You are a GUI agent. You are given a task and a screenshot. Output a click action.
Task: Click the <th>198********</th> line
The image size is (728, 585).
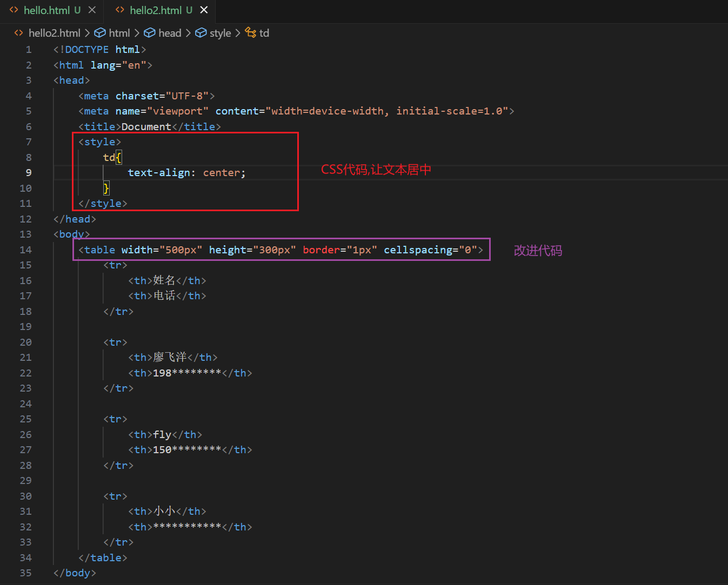[x=190, y=373]
